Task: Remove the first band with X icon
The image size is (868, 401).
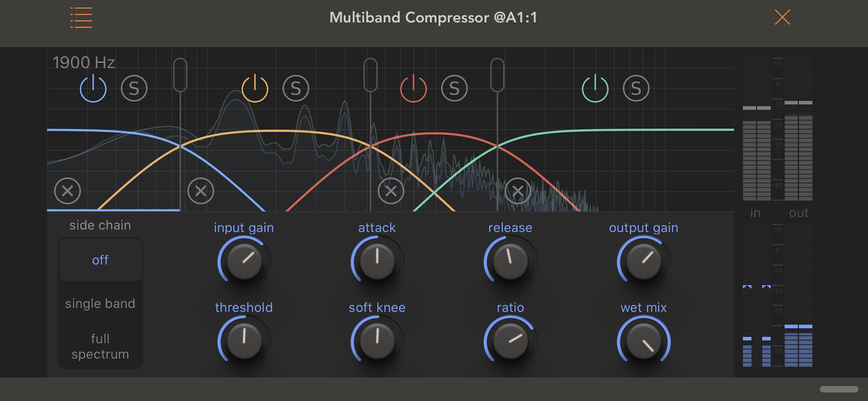Action: tap(67, 191)
